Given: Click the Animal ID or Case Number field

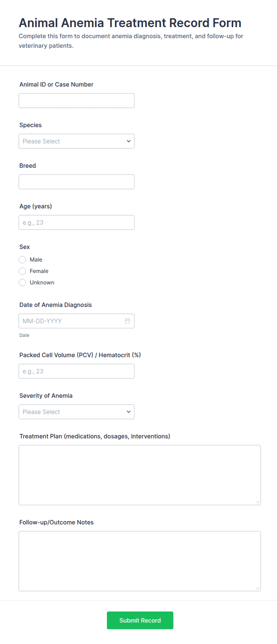Looking at the screenshot, I should pos(76,100).
